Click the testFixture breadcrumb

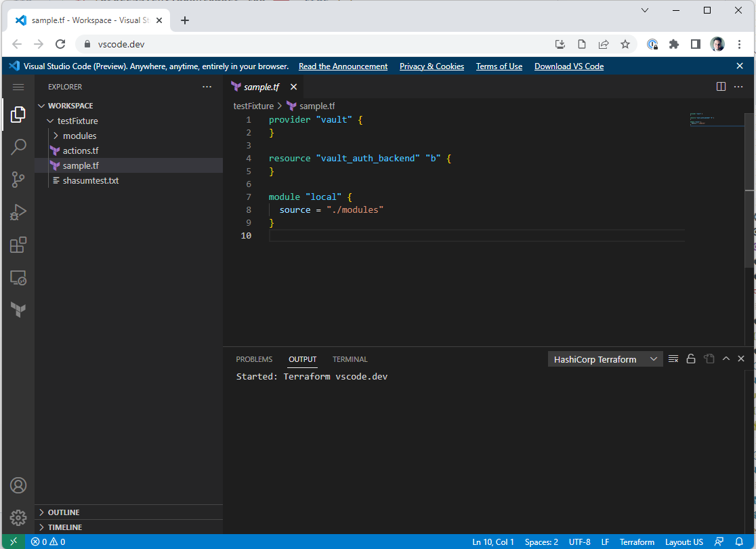pos(253,106)
